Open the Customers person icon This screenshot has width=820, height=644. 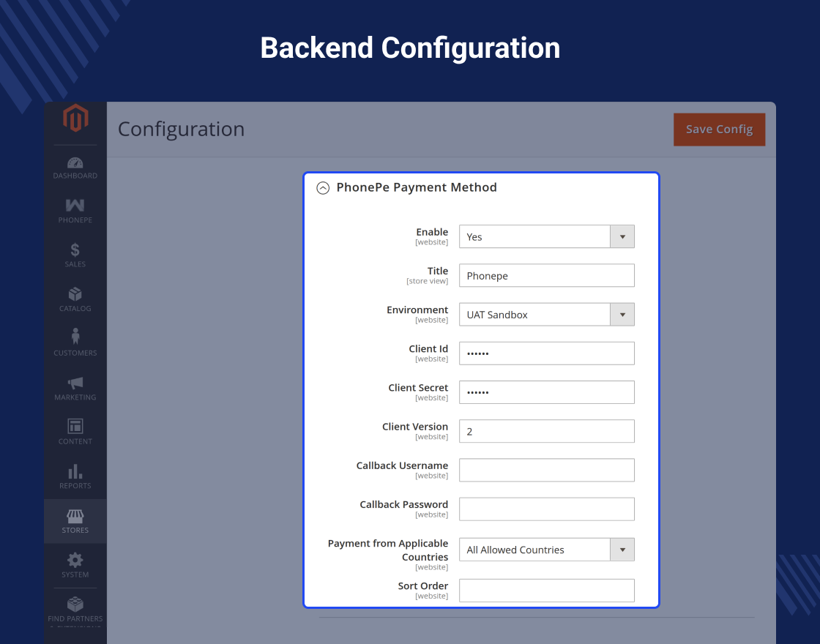tap(75, 337)
